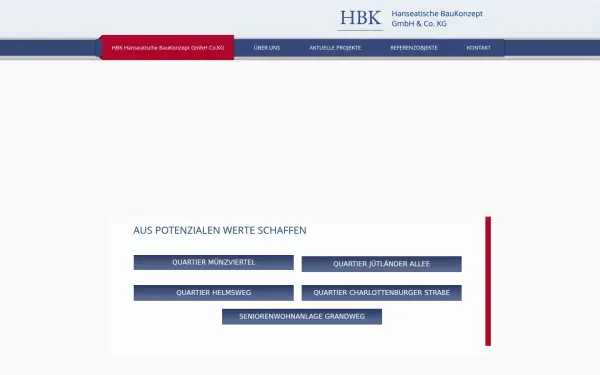Screen dimensions: 600x375
Task: Select the QUARTIER HELMSWEG button
Action: [x=214, y=293]
